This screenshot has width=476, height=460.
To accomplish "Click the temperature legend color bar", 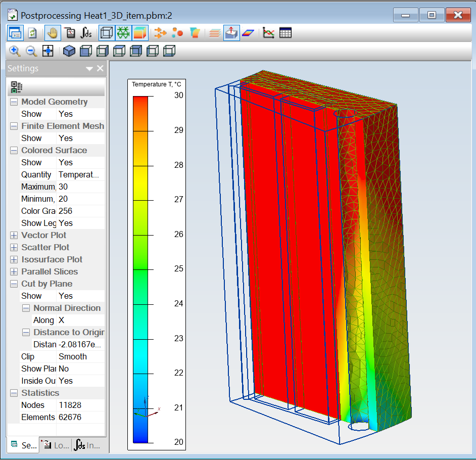I will click(x=140, y=269).
